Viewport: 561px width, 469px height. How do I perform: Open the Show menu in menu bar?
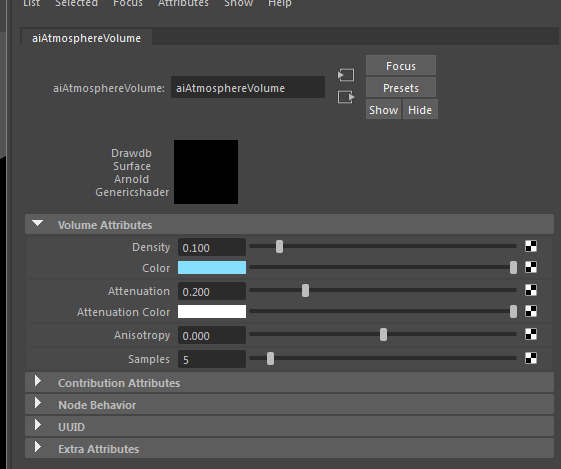tap(238, 3)
